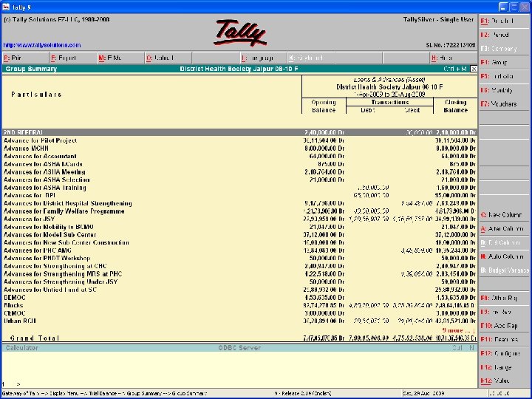The width and height of the screenshot is (532, 399).
Task: Click the F9 report button
Action: (504, 312)
